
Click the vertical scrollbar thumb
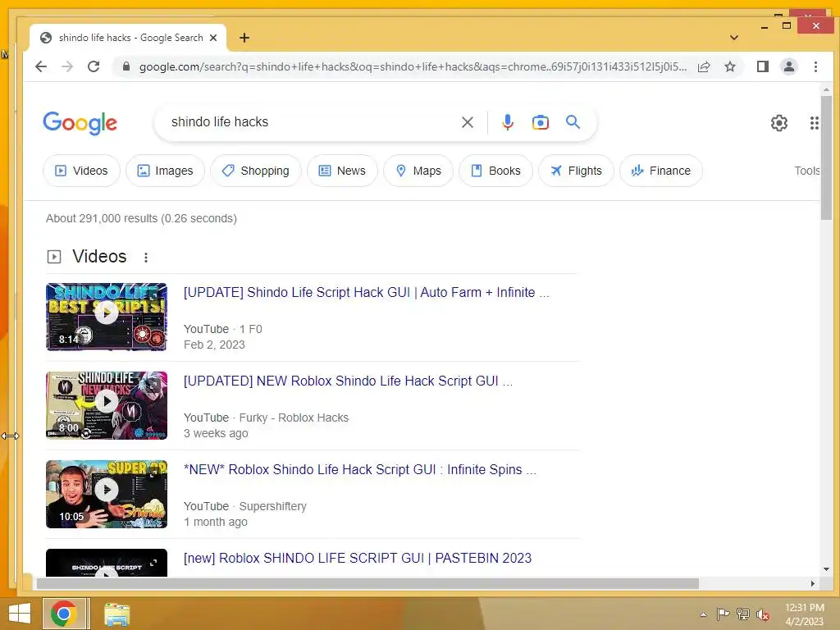click(826, 157)
